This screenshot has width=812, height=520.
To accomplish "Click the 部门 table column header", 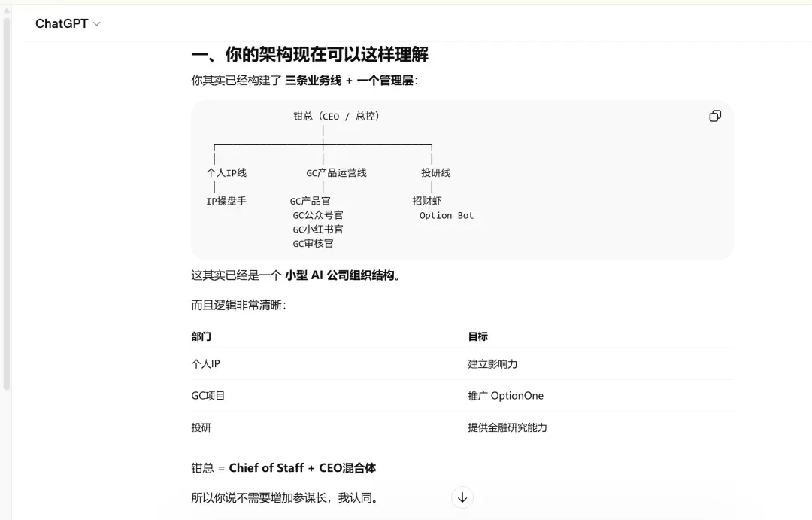I will [x=201, y=336].
